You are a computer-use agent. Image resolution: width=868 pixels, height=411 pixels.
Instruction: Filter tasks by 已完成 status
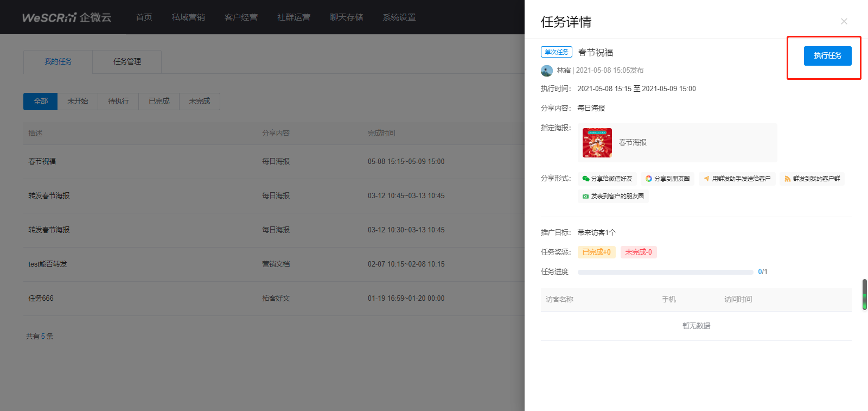pos(159,102)
